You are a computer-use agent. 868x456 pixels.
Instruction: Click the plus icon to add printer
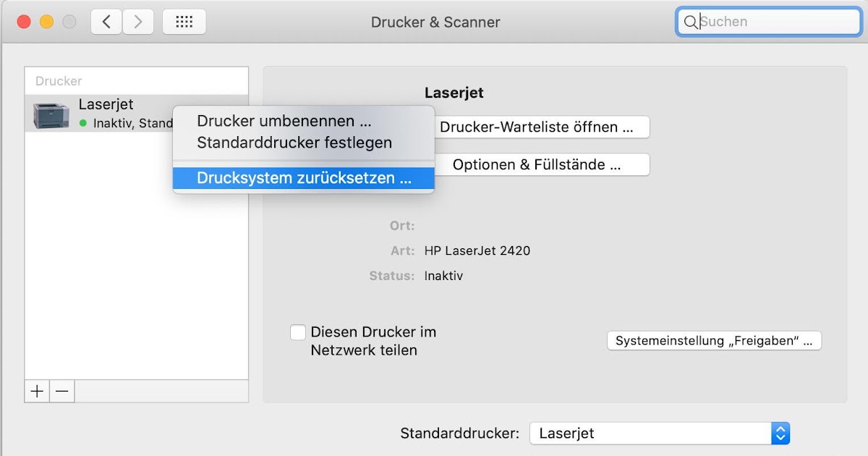[37, 392]
